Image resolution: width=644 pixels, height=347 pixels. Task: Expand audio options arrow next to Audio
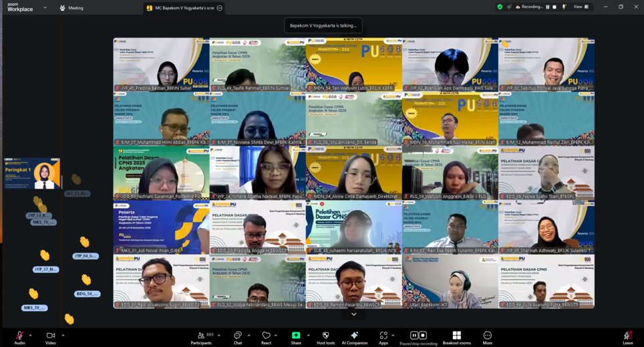[x=30, y=336]
